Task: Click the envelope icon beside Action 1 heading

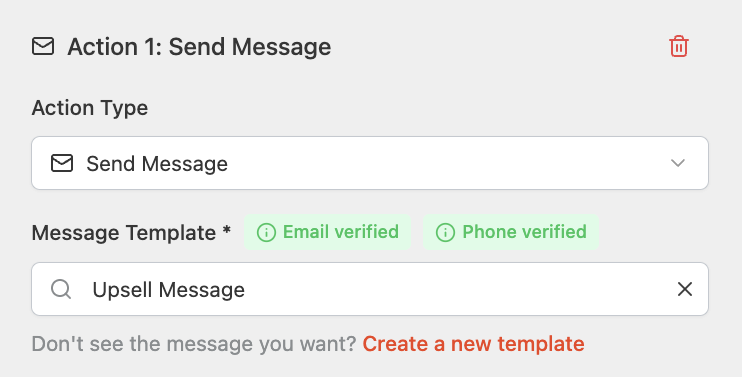Action: 43,46
